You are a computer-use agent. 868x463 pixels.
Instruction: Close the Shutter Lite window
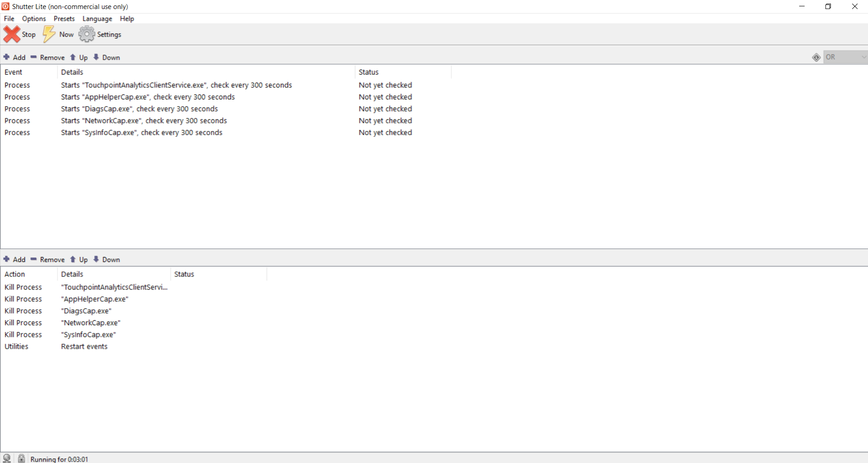854,6
